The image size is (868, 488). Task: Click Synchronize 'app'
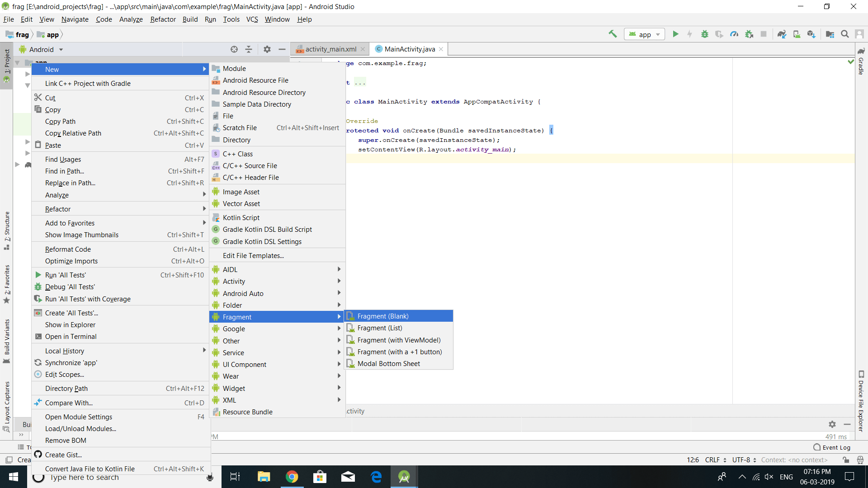(121, 362)
